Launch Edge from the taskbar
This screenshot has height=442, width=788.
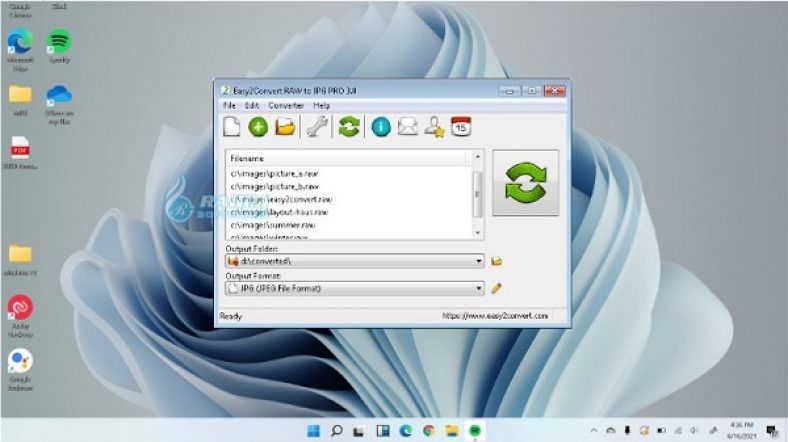point(406,431)
